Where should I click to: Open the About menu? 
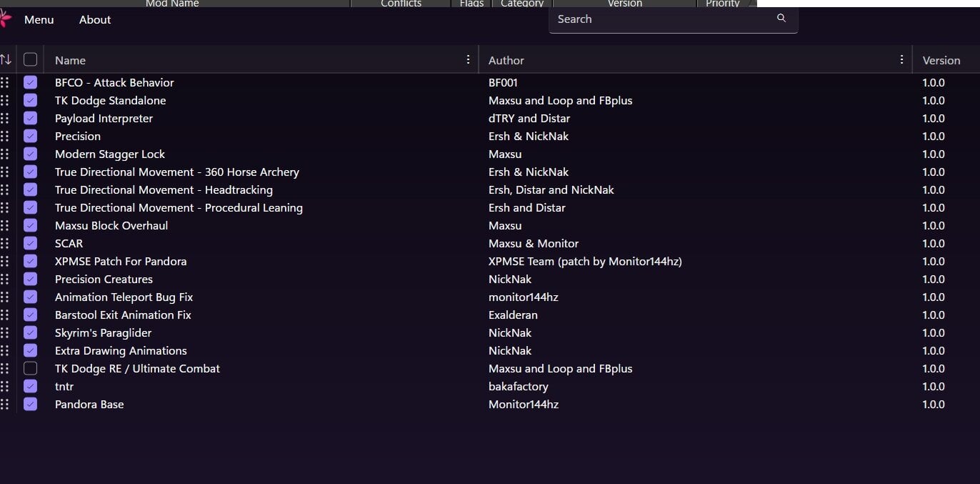click(x=95, y=19)
